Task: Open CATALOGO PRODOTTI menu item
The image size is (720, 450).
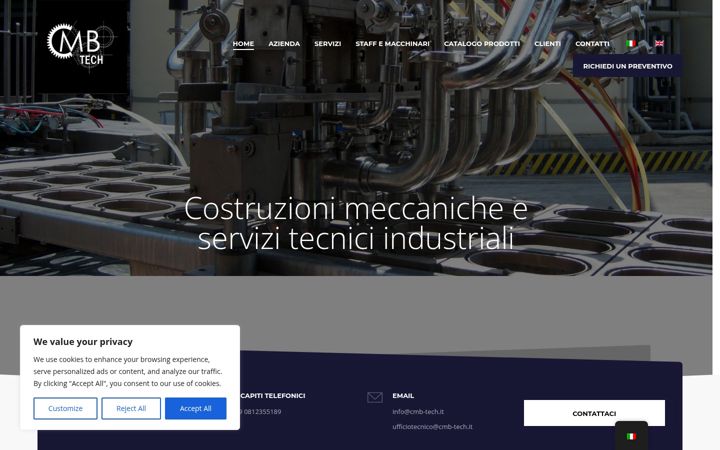Action: pyautogui.click(x=482, y=44)
